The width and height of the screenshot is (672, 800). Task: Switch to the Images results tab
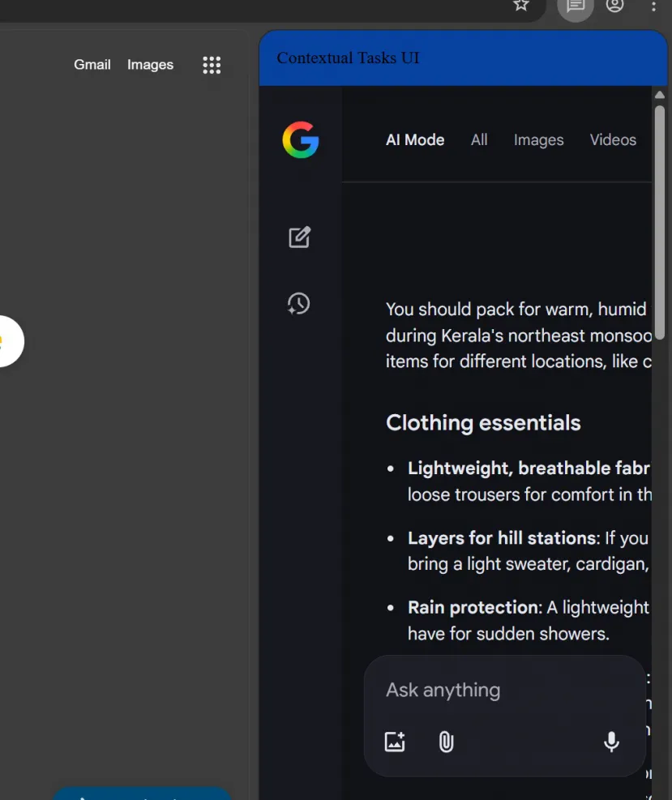coord(538,139)
